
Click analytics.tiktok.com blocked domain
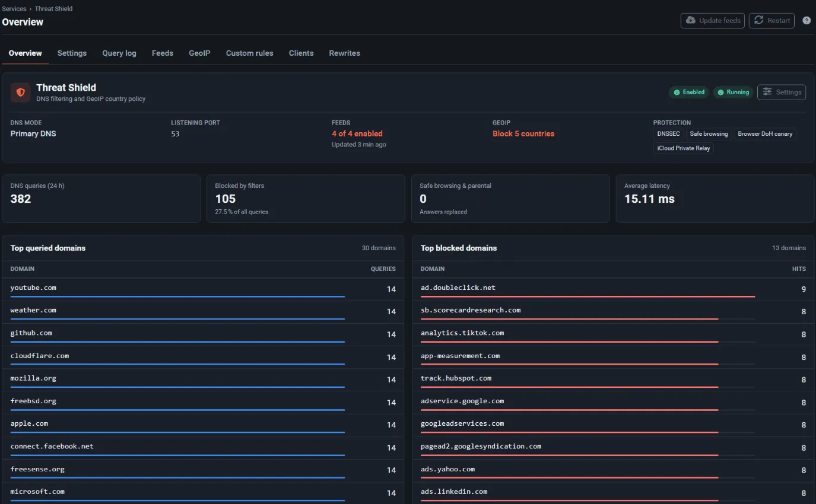coord(462,333)
